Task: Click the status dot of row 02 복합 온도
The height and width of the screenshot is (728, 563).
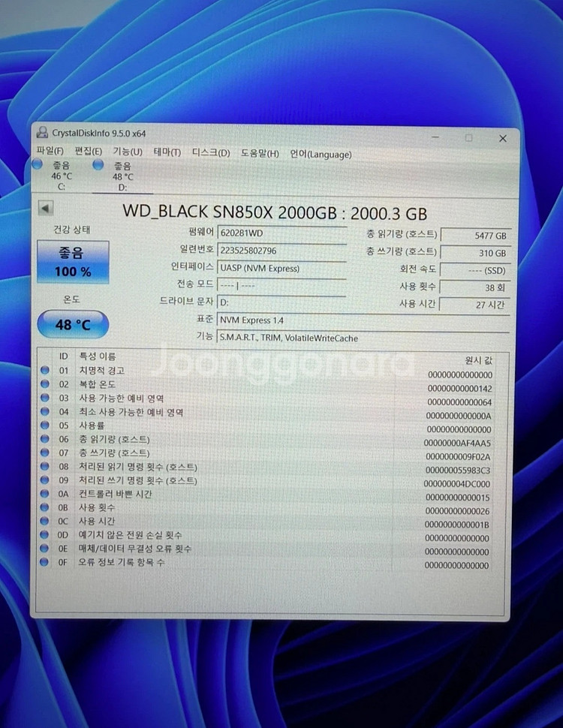Action: tap(45, 384)
